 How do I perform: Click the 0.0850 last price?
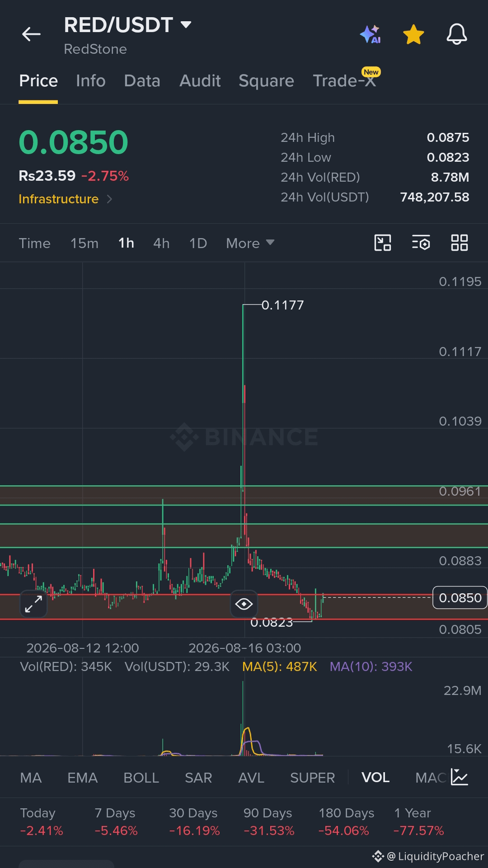pos(74,142)
